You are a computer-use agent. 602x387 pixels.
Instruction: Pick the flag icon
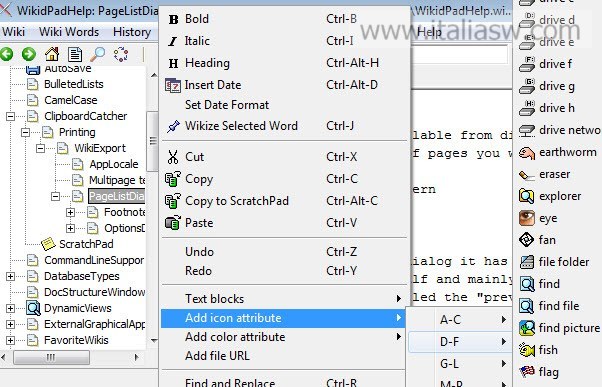[539, 372]
